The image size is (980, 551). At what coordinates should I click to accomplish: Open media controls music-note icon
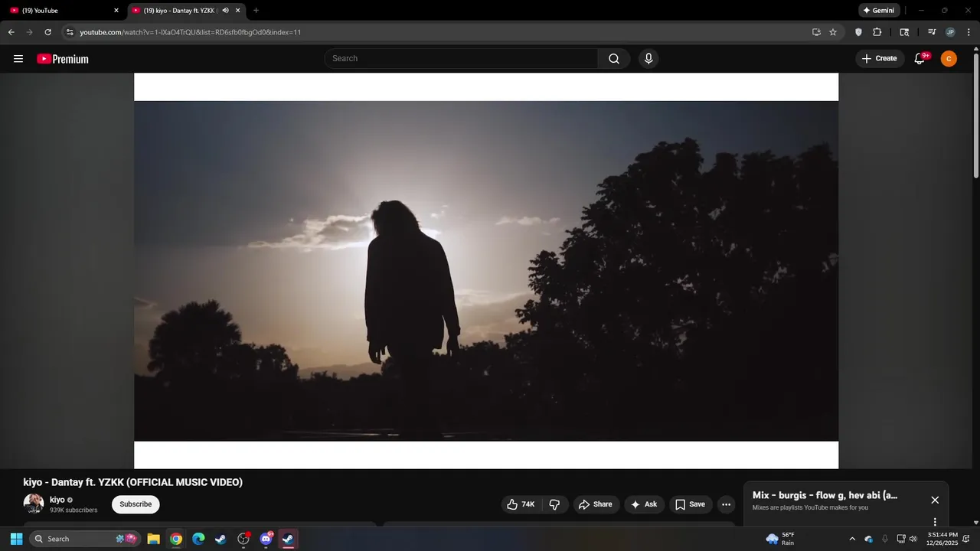click(932, 32)
